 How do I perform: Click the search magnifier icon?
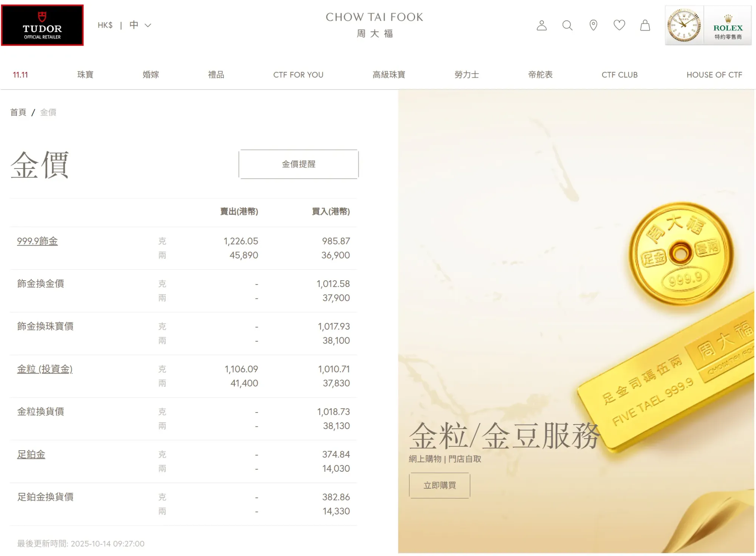tap(567, 25)
